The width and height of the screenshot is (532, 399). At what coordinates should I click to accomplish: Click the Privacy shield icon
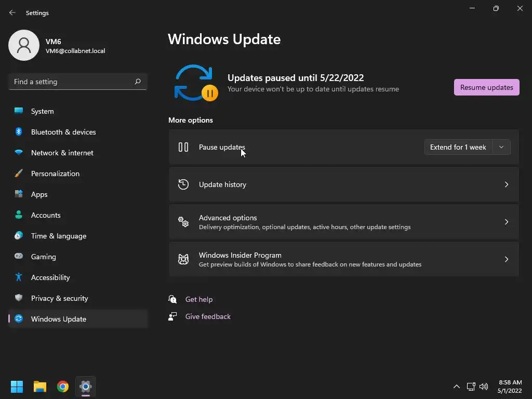tap(19, 298)
